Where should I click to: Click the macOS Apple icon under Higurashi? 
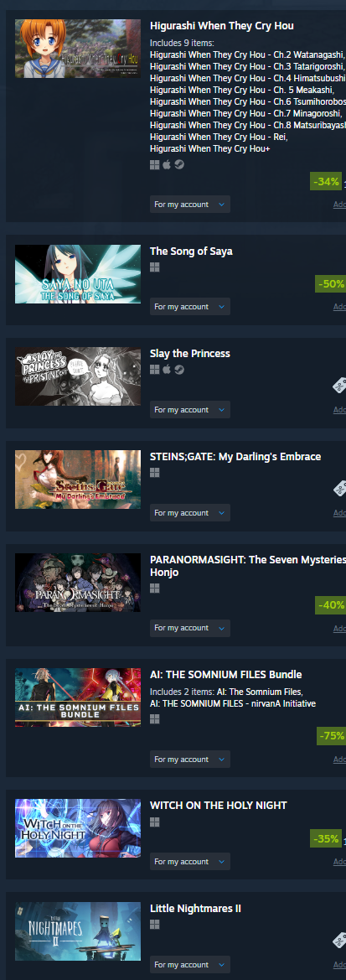pyautogui.click(x=167, y=164)
